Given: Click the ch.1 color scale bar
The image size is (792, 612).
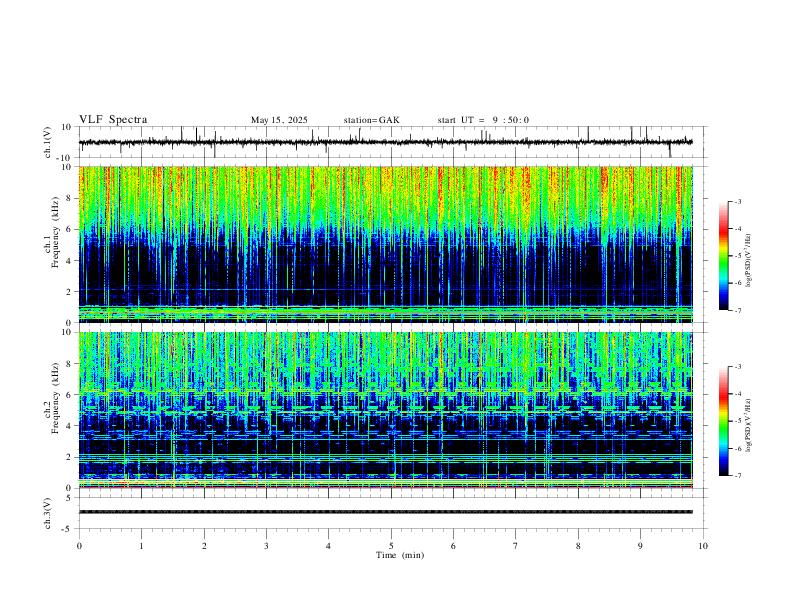Looking at the screenshot, I should tap(723, 256).
